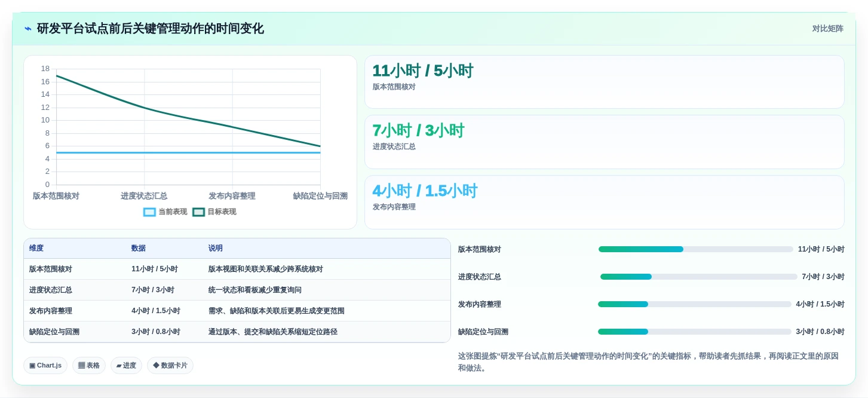Screen dimensions: 868x398
Task: Select the Chart.js tag chip
Action: click(45, 366)
